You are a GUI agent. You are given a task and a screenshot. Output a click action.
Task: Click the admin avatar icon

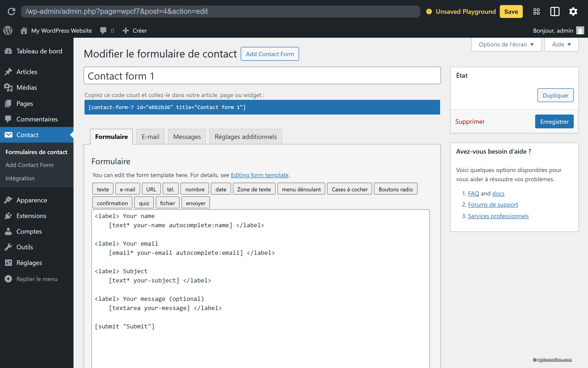580,30
